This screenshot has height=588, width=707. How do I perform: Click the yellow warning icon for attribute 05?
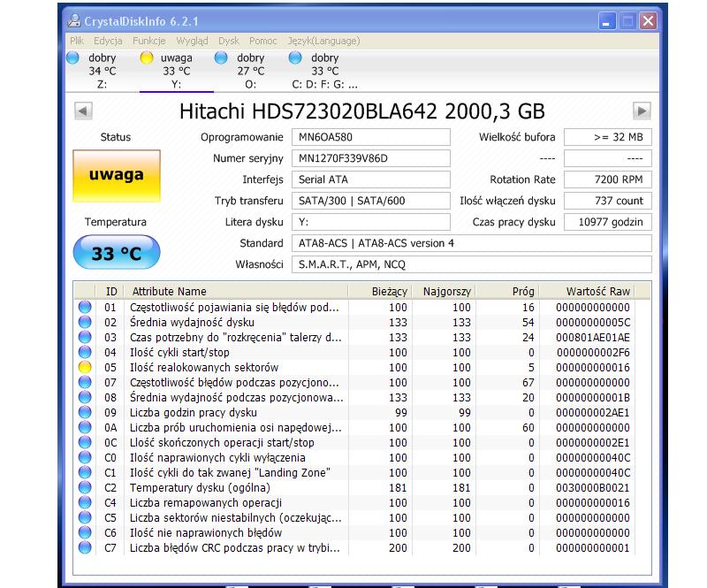(x=85, y=367)
